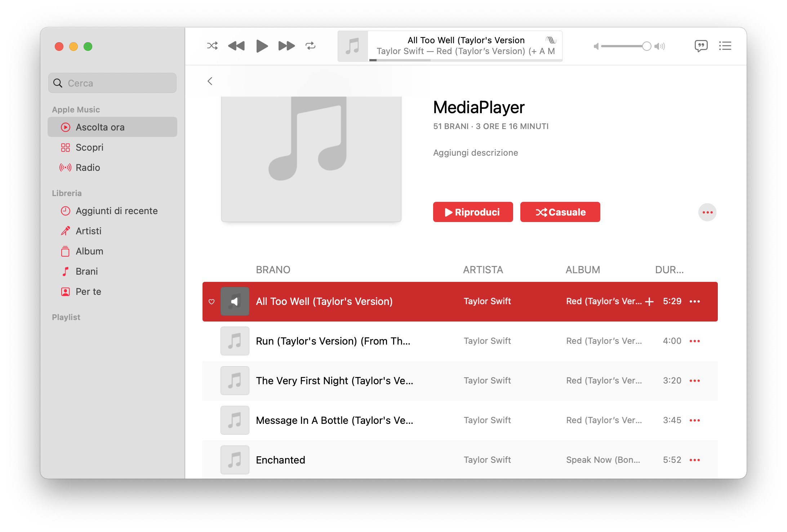Open Scopri in the sidebar
Image resolution: width=787 pixels, height=532 pixels.
tap(112, 147)
